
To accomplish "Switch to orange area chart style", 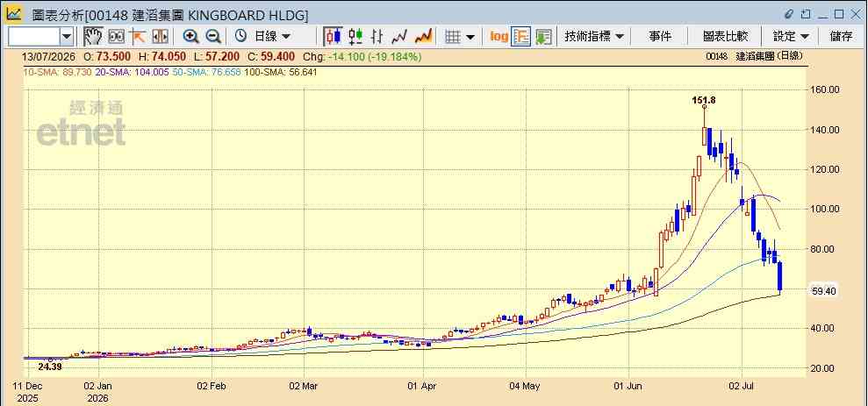I will 423,37.
